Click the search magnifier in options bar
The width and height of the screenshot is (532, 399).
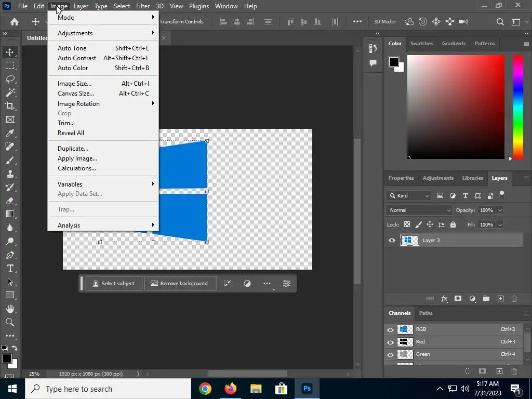500,22
